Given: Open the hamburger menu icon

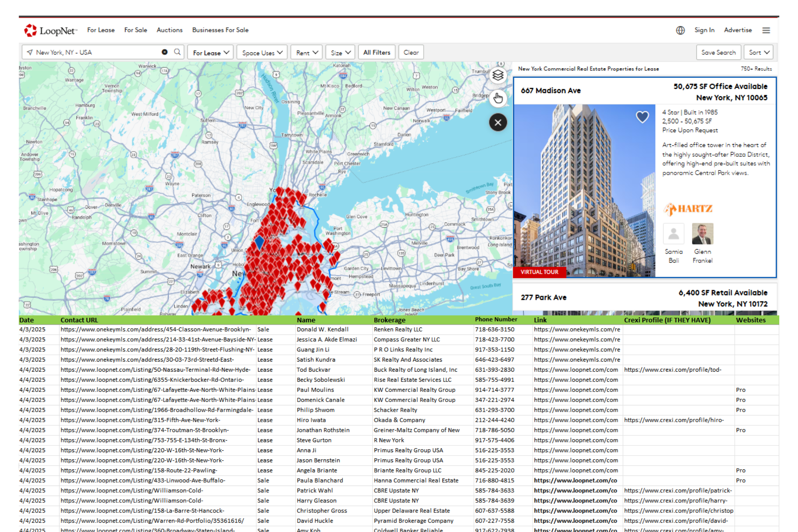Looking at the screenshot, I should coord(766,30).
